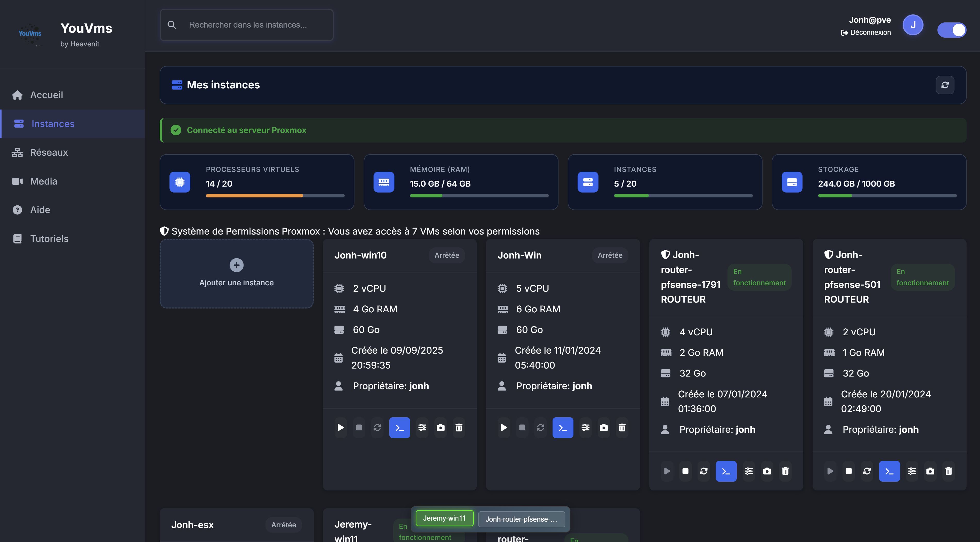Go to Media section
This screenshot has width=980, height=542.
click(43, 181)
